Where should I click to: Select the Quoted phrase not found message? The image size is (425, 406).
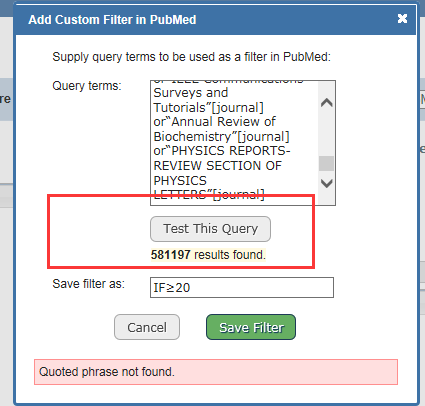coord(107,372)
